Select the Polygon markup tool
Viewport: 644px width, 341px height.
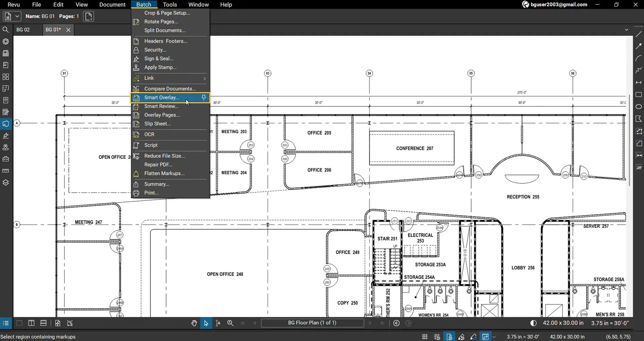coord(639,119)
